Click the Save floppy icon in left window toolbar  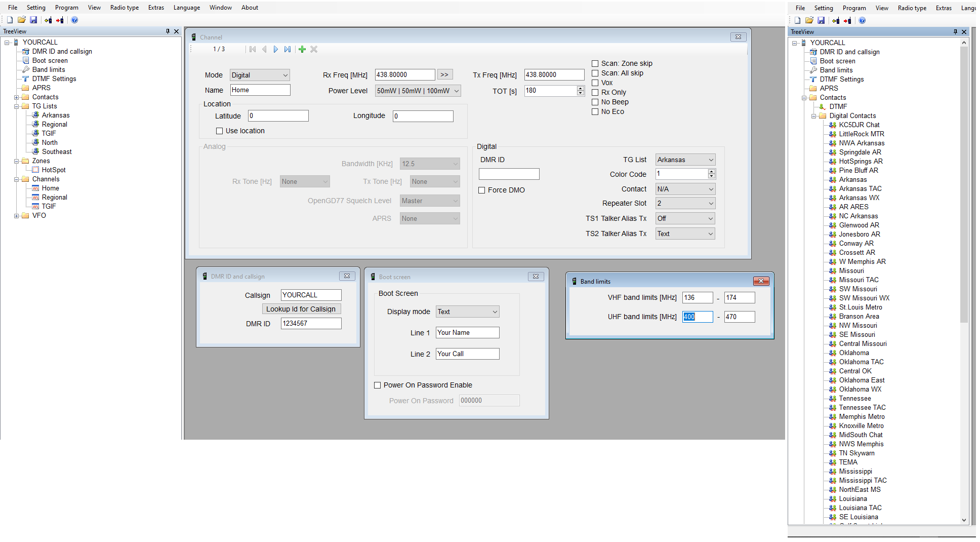33,20
